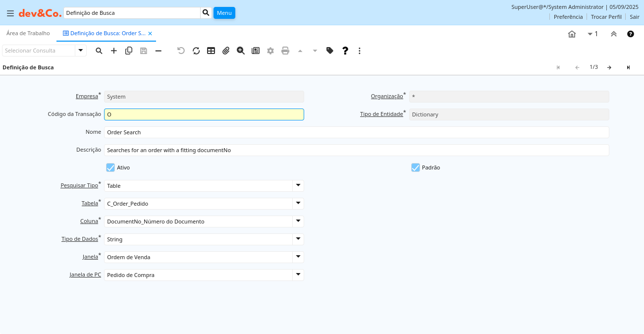Open the Tabela dropdown list
The height and width of the screenshot is (334, 644).
click(x=298, y=204)
